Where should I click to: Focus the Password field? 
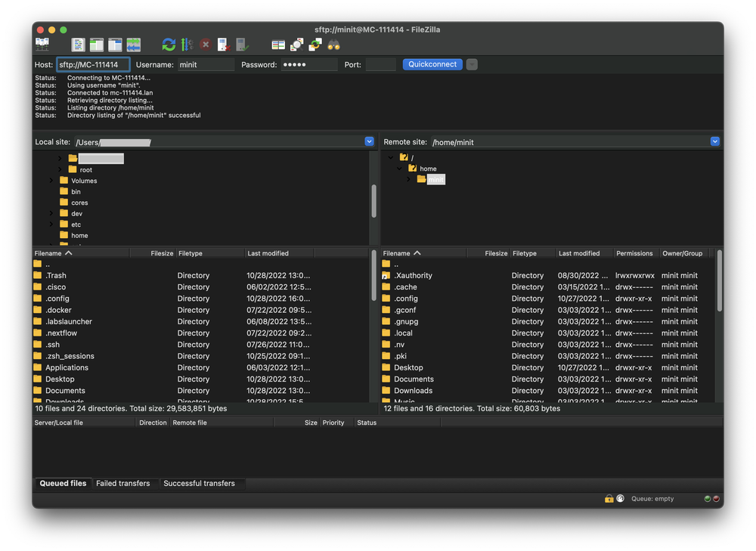point(309,64)
